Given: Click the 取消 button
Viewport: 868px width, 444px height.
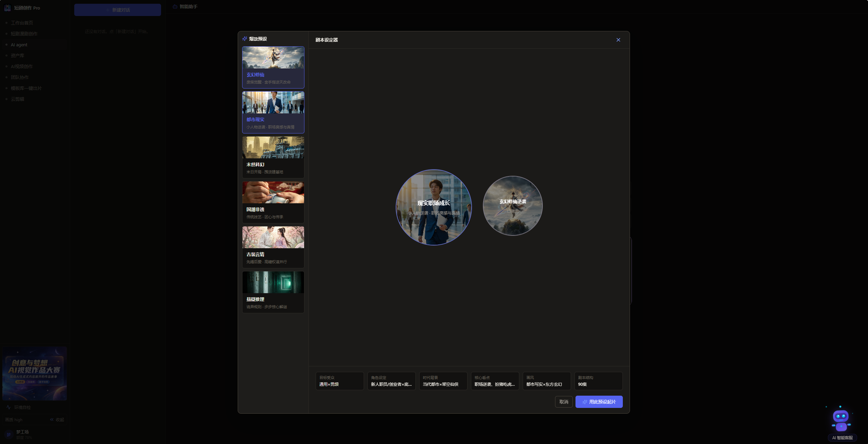Looking at the screenshot, I should 564,402.
